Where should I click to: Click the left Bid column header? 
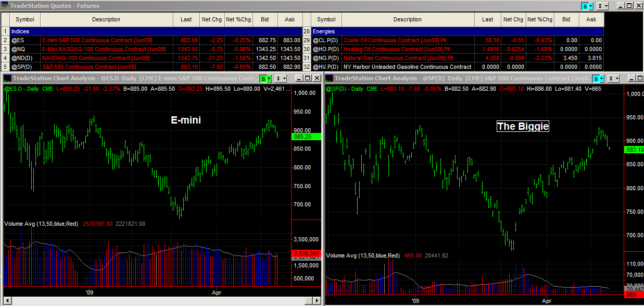click(265, 20)
